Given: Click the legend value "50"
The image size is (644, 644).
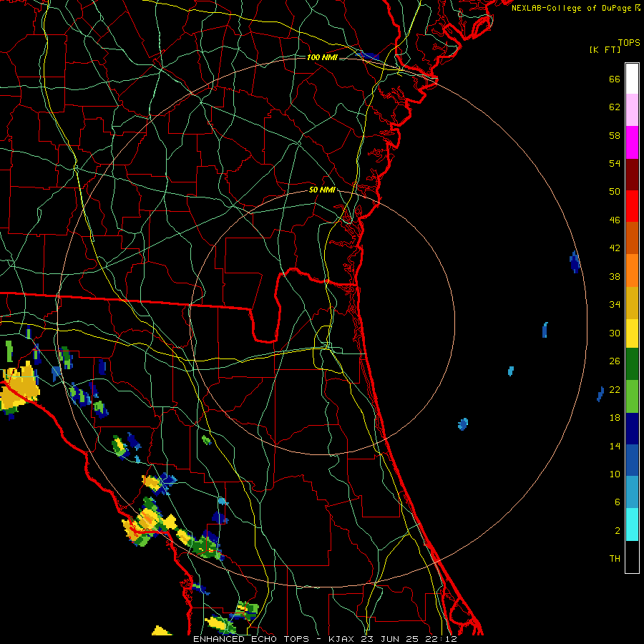Looking at the screenshot, I should [615, 192].
